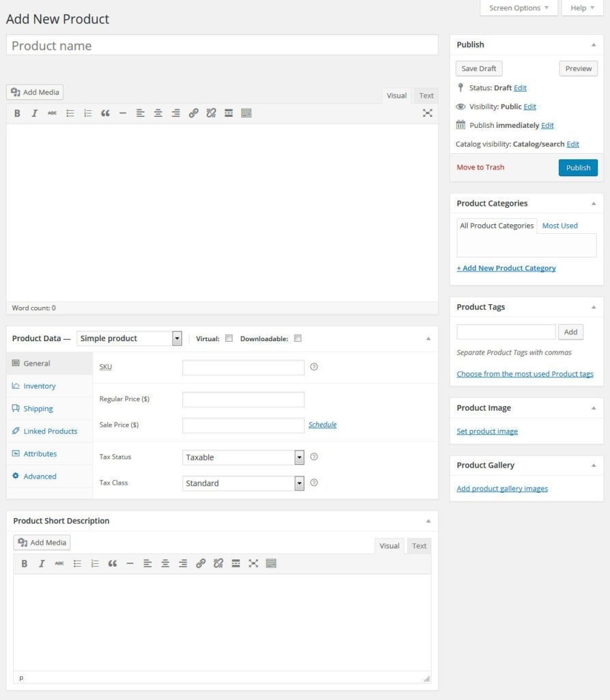
Task: Enable distraction-free fullscreen in main editor
Action: pyautogui.click(x=427, y=113)
